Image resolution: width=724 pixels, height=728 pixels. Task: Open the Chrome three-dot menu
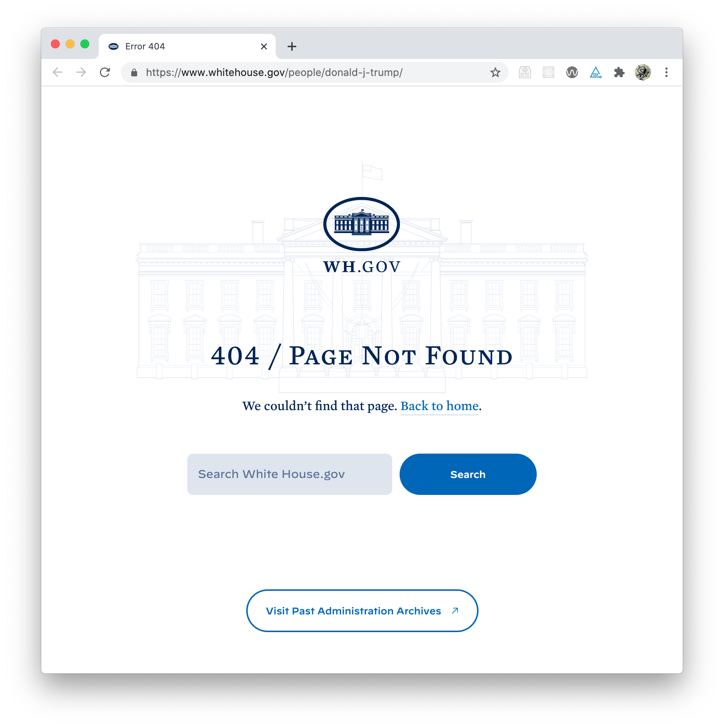(x=666, y=72)
